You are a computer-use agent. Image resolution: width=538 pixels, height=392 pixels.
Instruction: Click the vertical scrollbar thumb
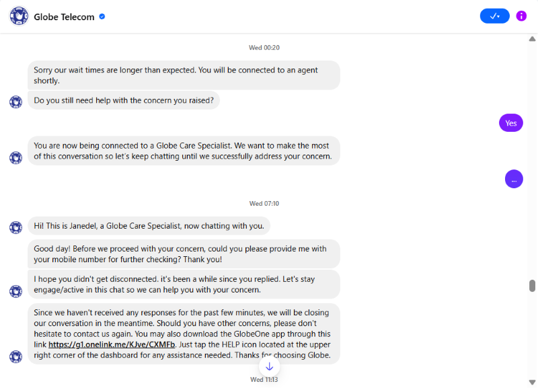point(532,286)
